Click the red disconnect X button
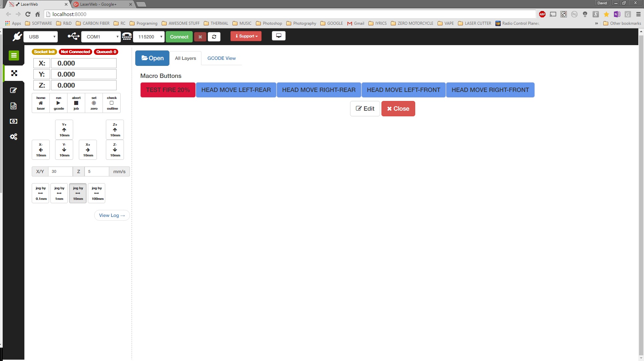This screenshot has width=644, height=361. tap(200, 37)
